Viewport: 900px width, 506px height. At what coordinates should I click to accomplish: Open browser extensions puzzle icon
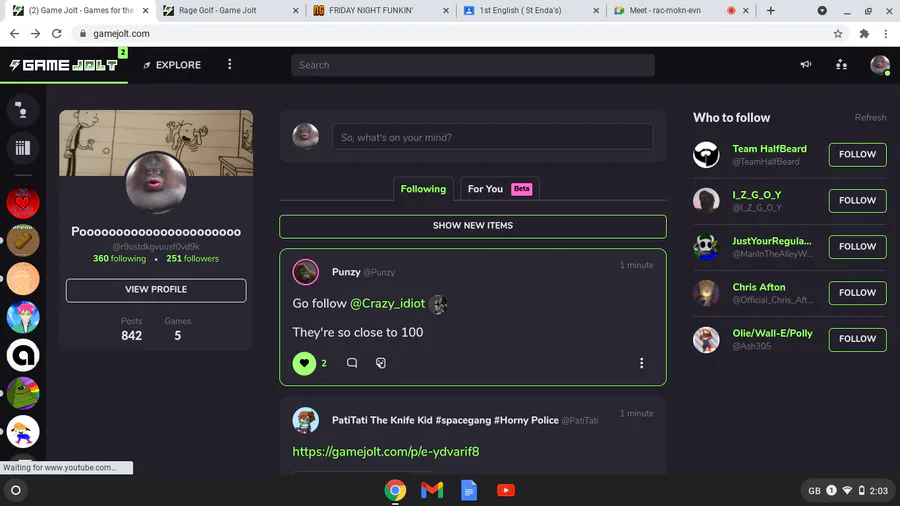[x=864, y=34]
